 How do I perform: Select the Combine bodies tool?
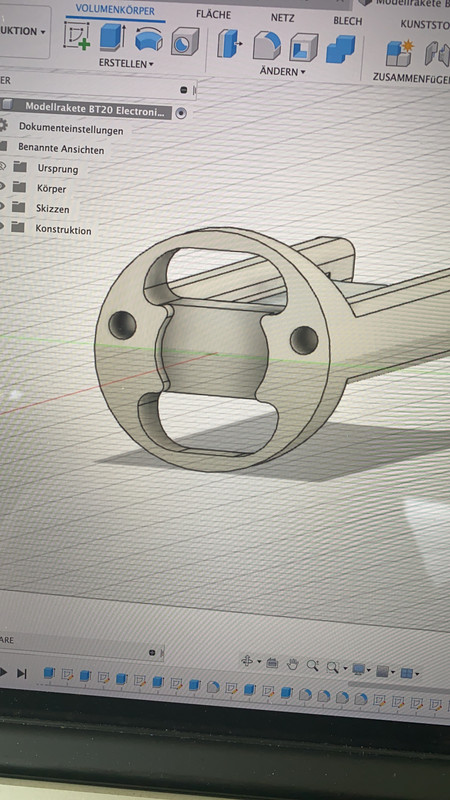pos(341,49)
